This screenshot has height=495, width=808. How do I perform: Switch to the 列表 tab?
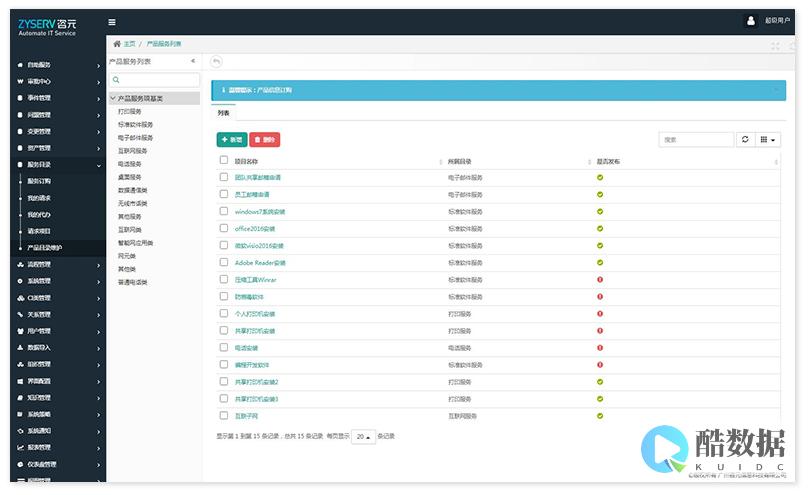click(224, 113)
